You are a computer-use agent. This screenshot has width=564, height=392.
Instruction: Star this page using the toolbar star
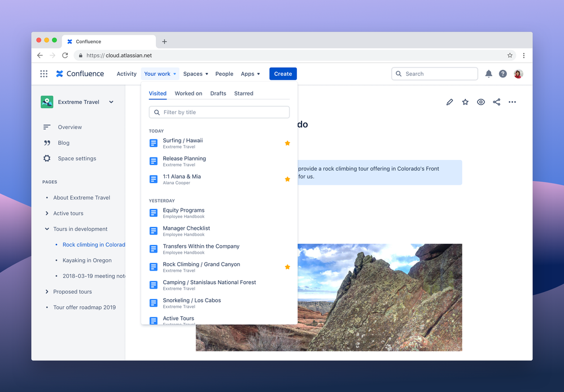465,102
